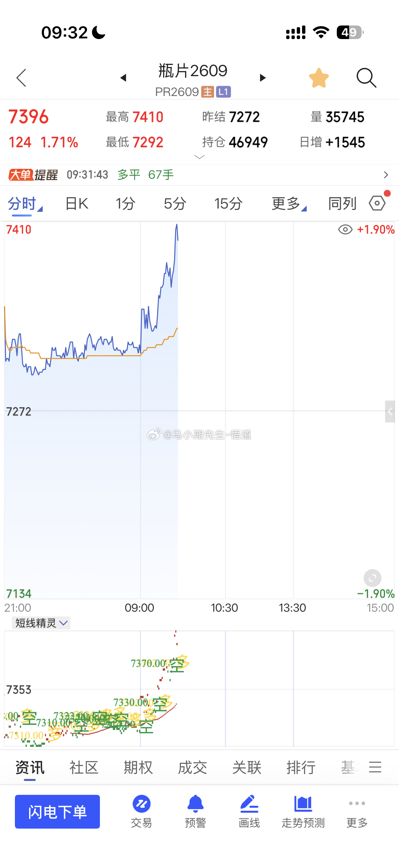
Task: Toggle the favorite star
Action: (x=319, y=78)
